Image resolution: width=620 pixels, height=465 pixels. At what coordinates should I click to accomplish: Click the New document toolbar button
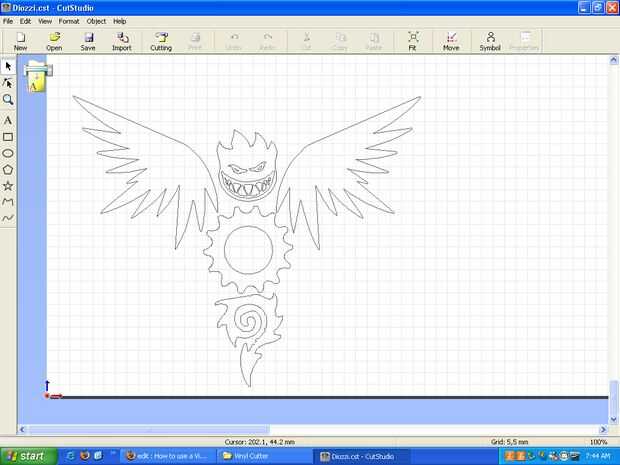tap(21, 41)
